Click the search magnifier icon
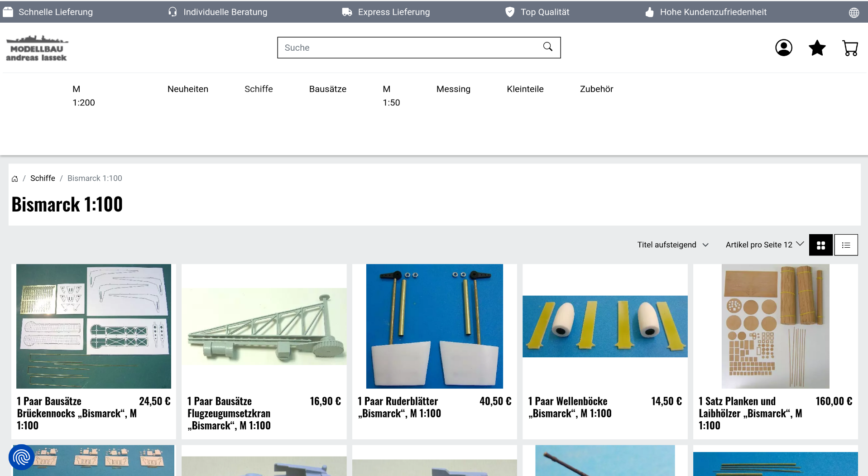The width and height of the screenshot is (868, 476). click(x=547, y=47)
